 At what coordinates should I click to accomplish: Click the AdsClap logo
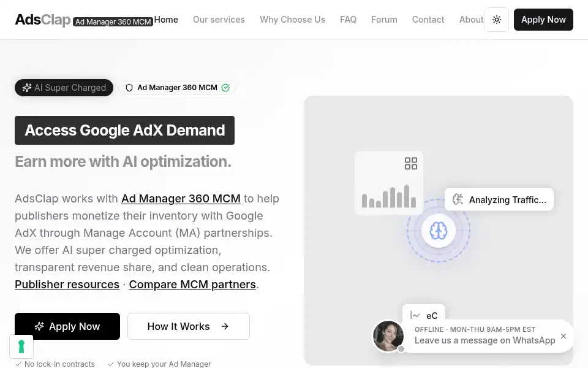click(43, 20)
